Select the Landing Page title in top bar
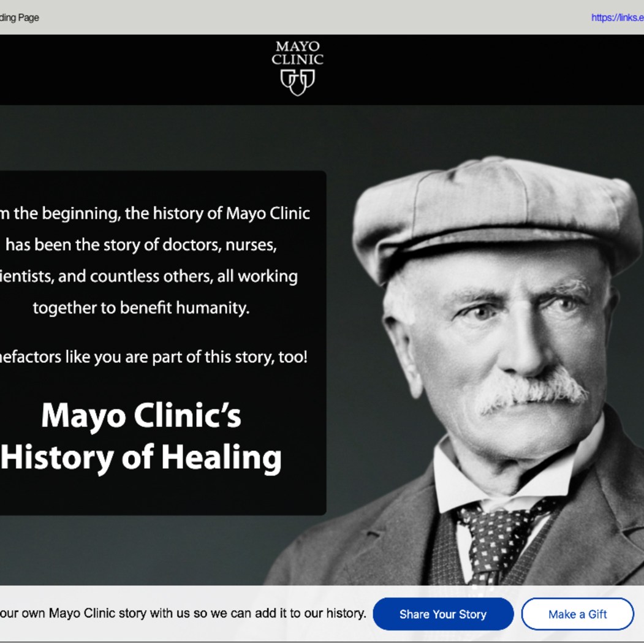The image size is (644, 644). coord(20,18)
